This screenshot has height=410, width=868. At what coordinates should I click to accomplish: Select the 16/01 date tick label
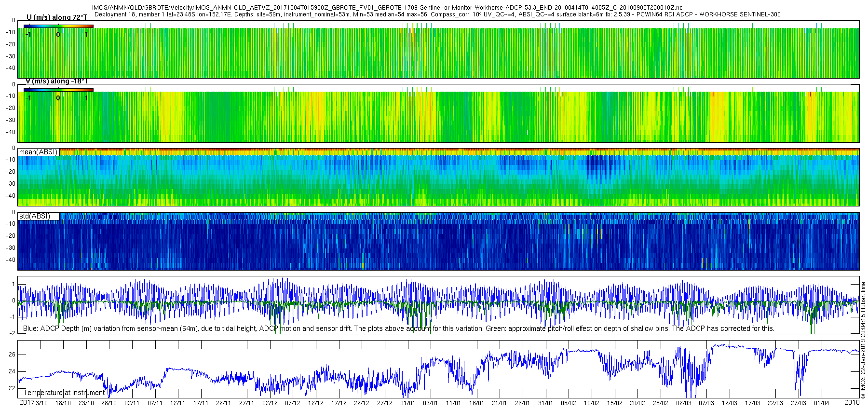pos(476,403)
